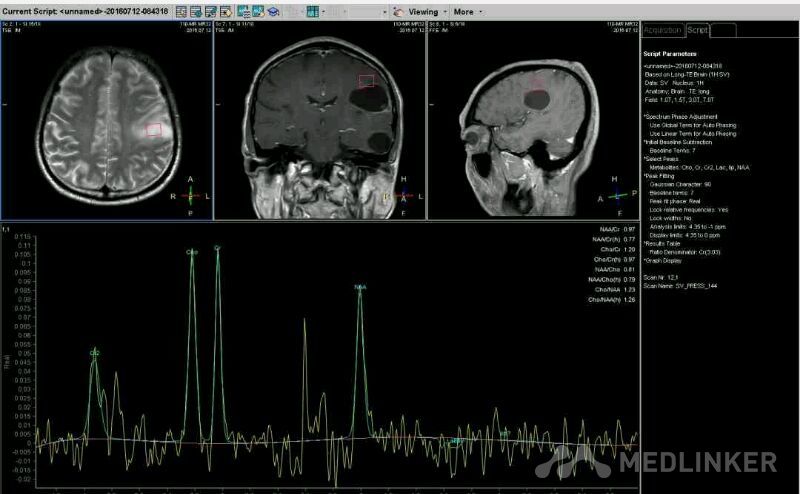The height and width of the screenshot is (494, 800).
Task: Switch to the Acquisition tab
Action: (x=663, y=30)
